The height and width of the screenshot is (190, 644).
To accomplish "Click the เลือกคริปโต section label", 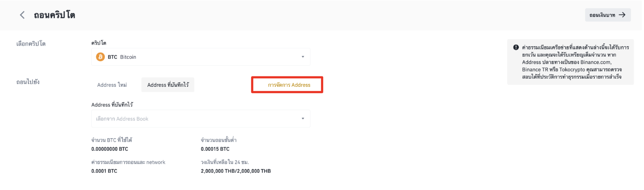I will [31, 44].
